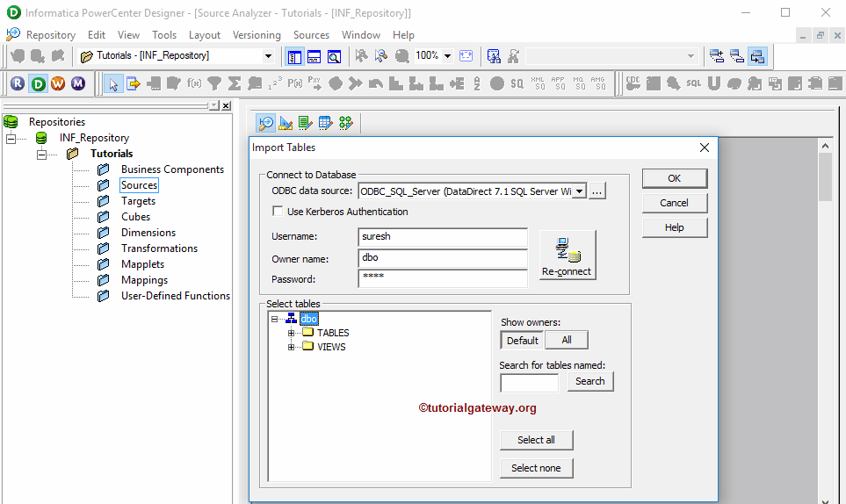Switch to the Source Analyzer tool icon
Viewport: 846px width, 504px height.
266,123
